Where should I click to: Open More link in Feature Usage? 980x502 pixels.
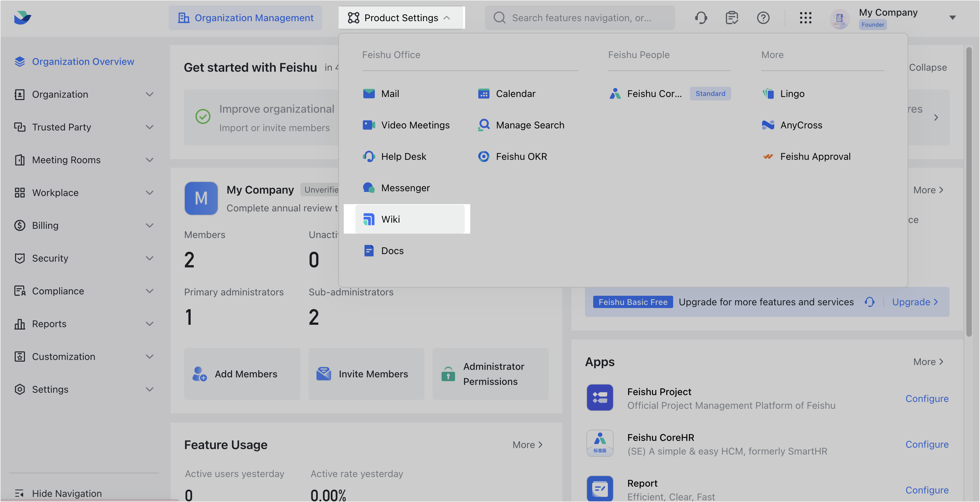click(x=528, y=444)
